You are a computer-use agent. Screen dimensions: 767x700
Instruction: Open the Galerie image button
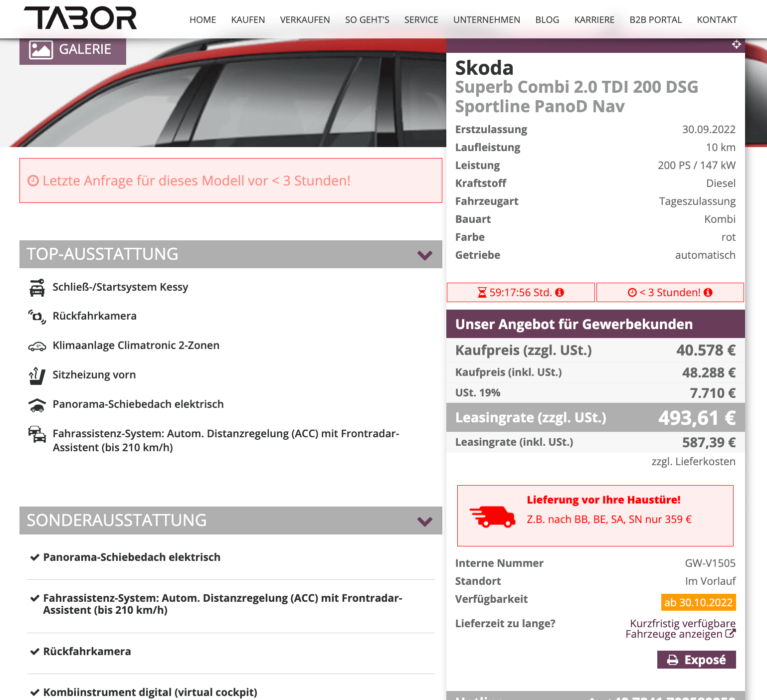point(73,50)
